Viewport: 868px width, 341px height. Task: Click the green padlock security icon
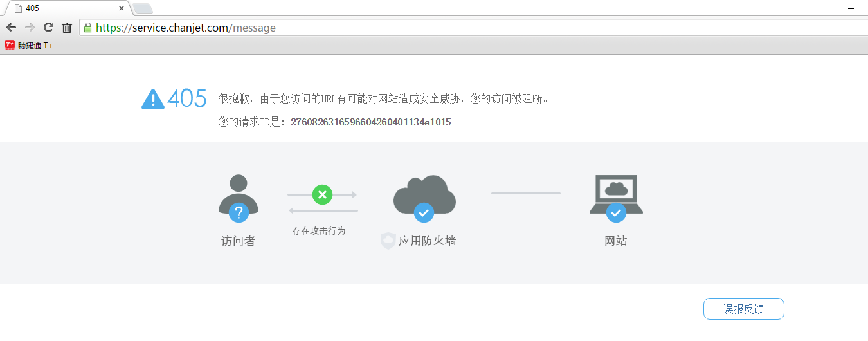pyautogui.click(x=88, y=28)
